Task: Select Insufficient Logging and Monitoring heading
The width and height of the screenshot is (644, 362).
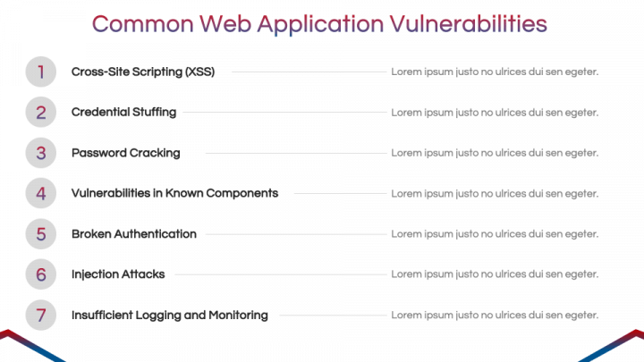Action: [170, 316]
